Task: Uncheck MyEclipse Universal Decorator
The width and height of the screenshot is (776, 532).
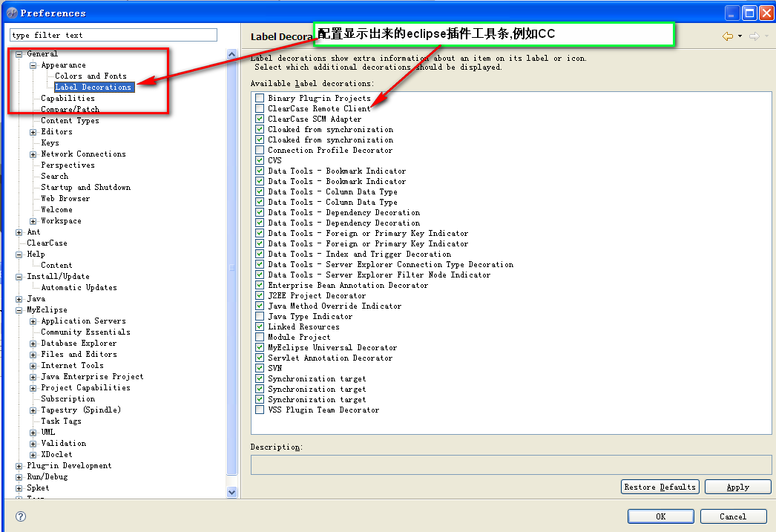Action: 260,347
